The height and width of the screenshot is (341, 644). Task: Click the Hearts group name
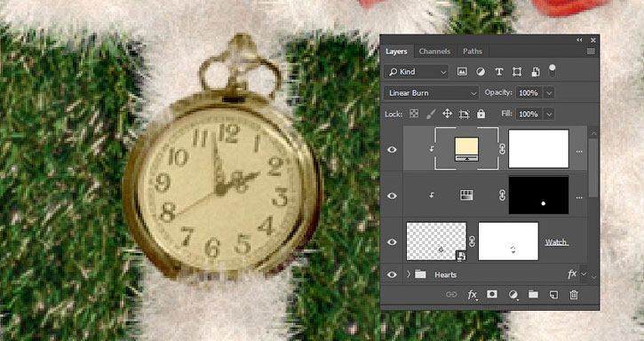pos(446,275)
